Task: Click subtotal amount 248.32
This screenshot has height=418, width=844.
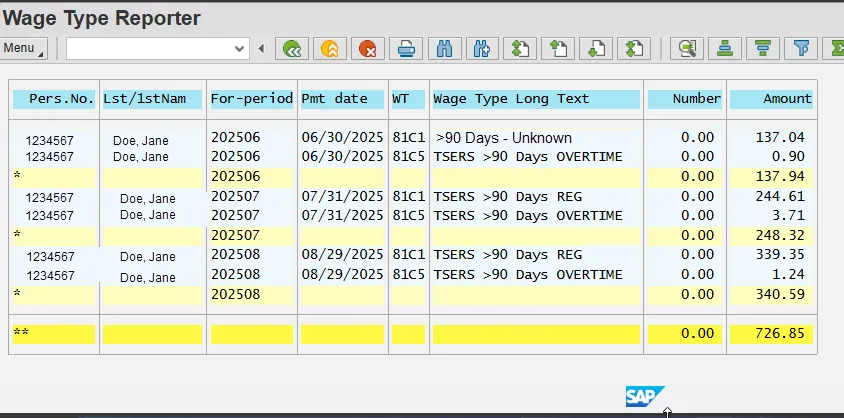Action: pyautogui.click(x=780, y=236)
